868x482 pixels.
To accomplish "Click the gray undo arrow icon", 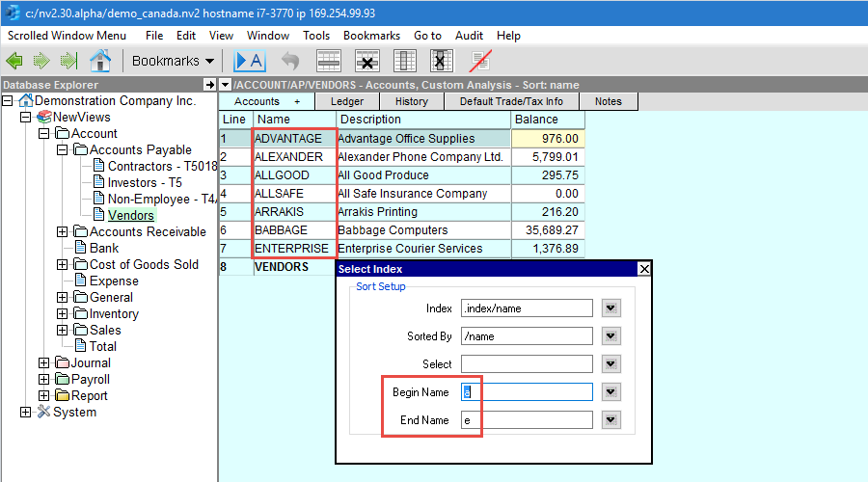I will pyautogui.click(x=289, y=61).
